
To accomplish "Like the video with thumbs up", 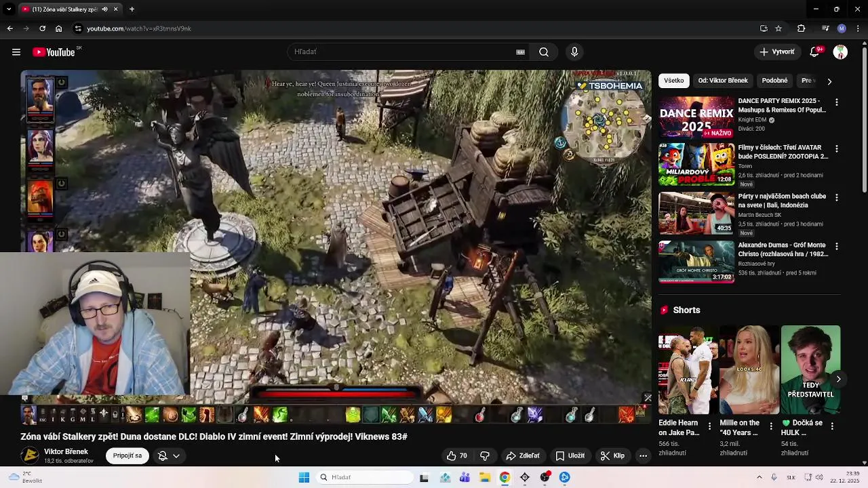I will click(x=458, y=456).
